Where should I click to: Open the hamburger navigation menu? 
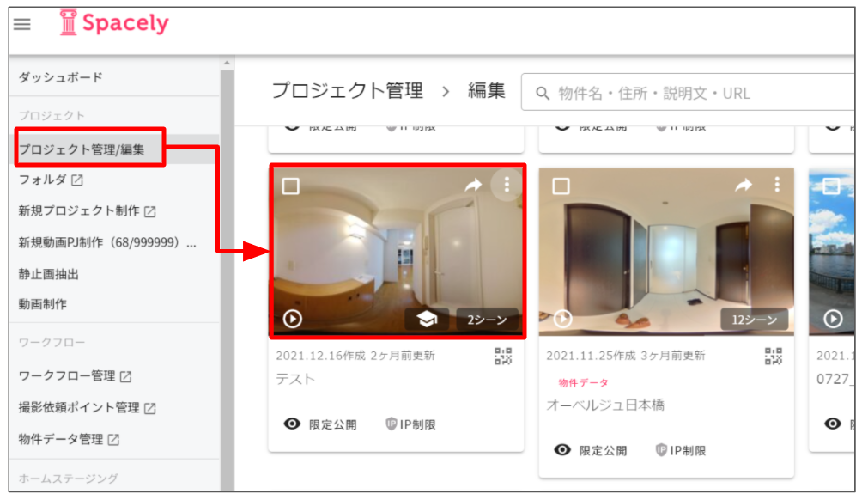pos(22,24)
